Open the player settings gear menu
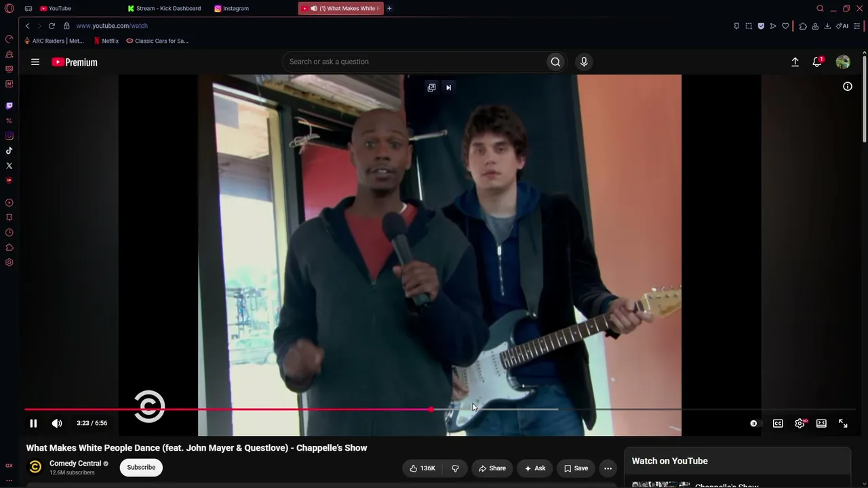868x488 pixels. (800, 423)
